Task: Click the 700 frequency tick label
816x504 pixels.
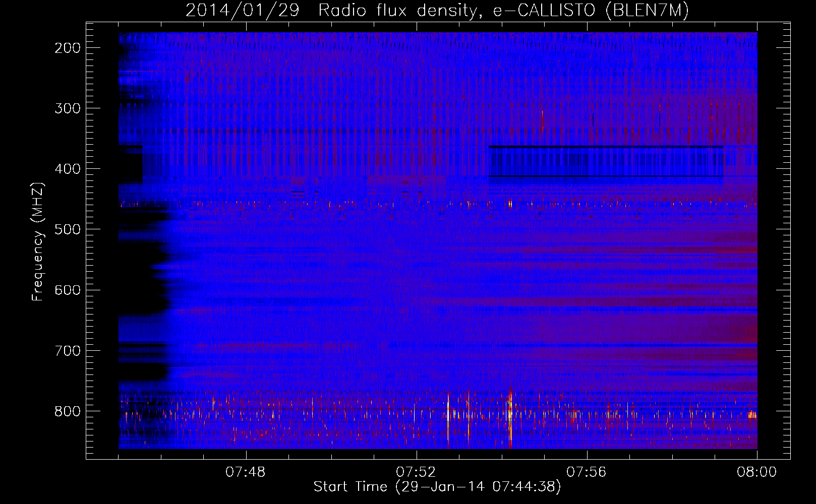Action: pos(68,350)
